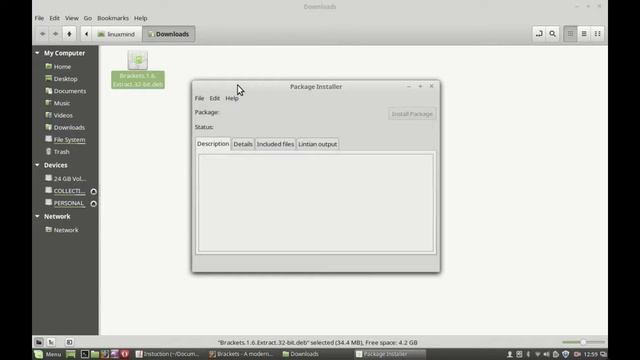Switch to list view
640x360 pixels.
[584, 34]
